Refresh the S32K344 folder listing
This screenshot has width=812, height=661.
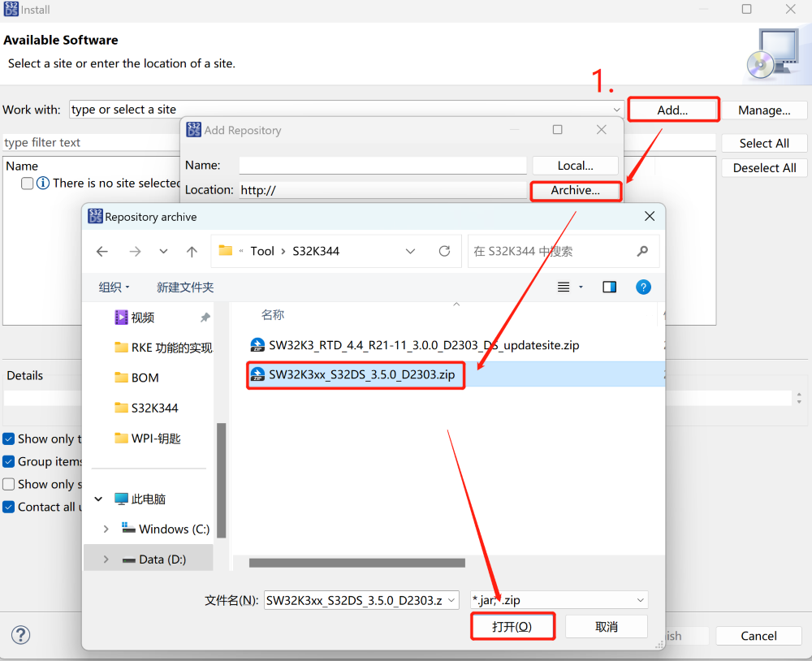(444, 251)
